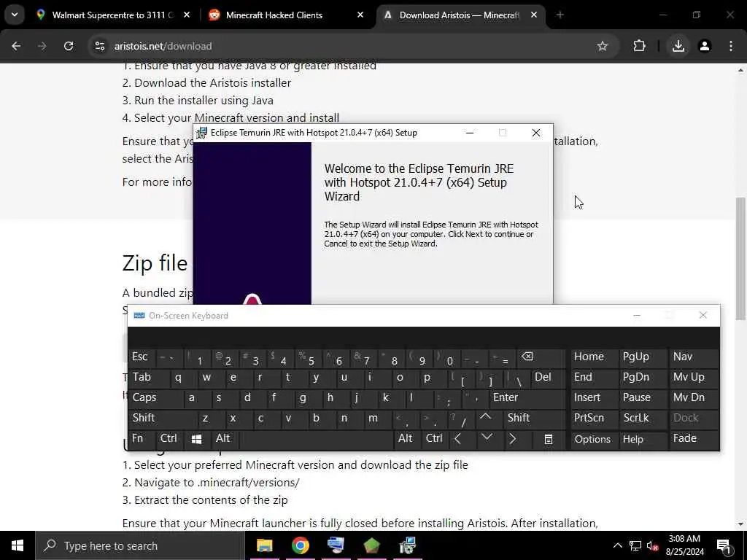Open Google Chrome from the taskbar
The width and height of the screenshot is (747, 560).
300,545
